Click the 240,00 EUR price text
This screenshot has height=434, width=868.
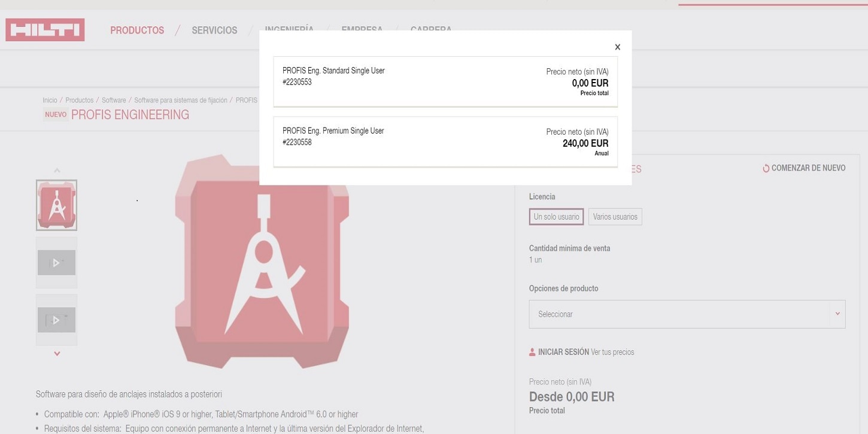click(585, 144)
